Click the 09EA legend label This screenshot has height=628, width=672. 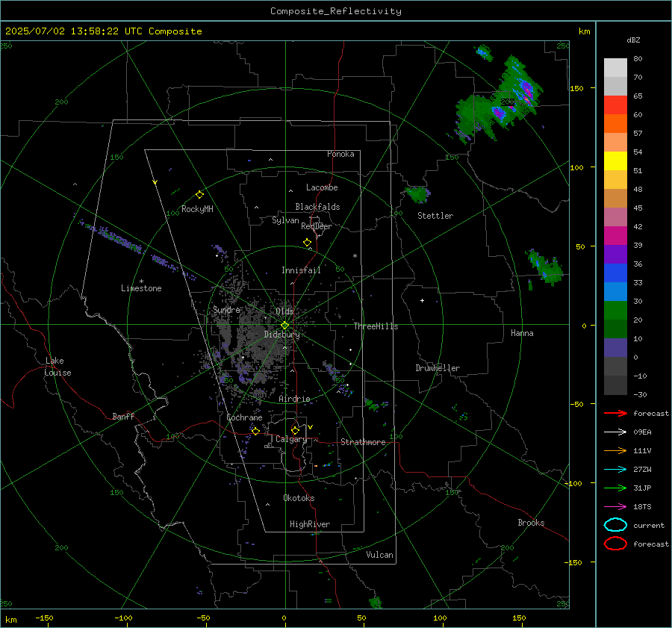(x=642, y=432)
